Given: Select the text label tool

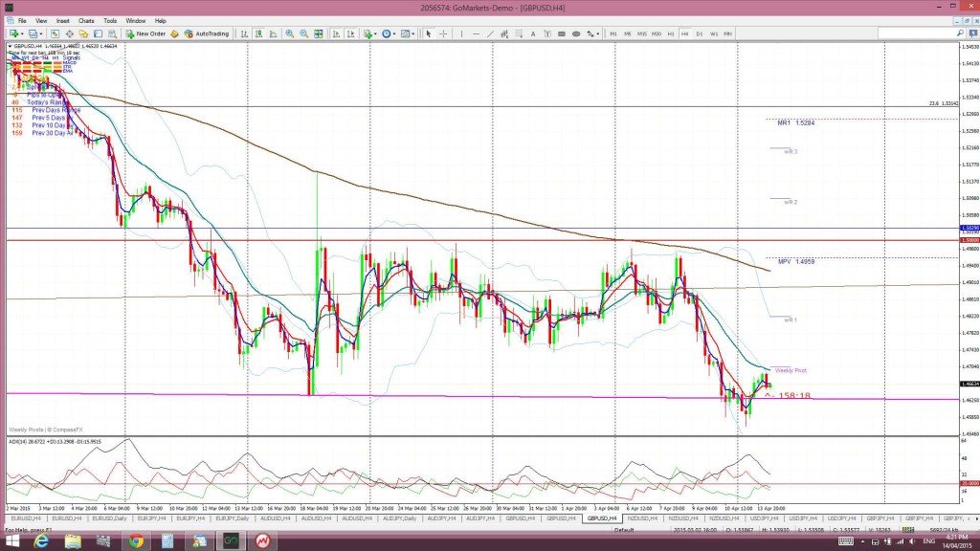Looking at the screenshot, I should pyautogui.click(x=547, y=33).
